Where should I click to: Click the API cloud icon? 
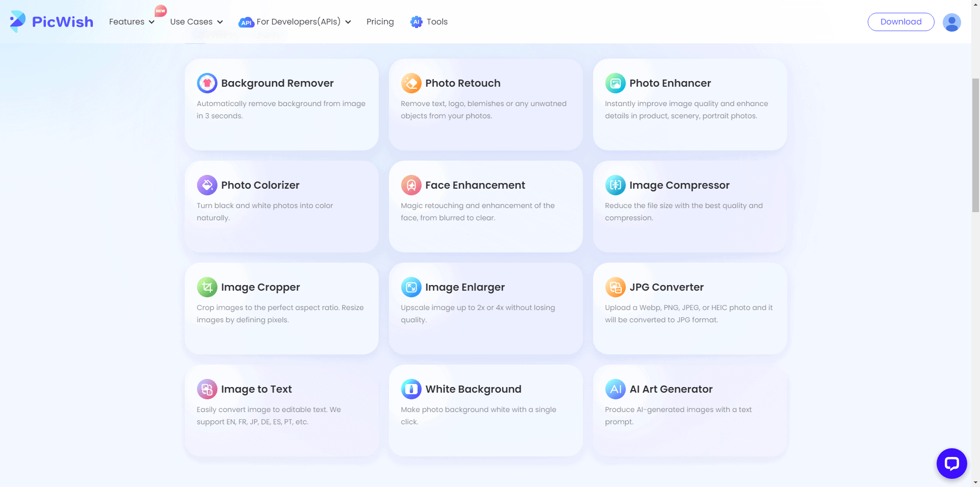point(247,22)
